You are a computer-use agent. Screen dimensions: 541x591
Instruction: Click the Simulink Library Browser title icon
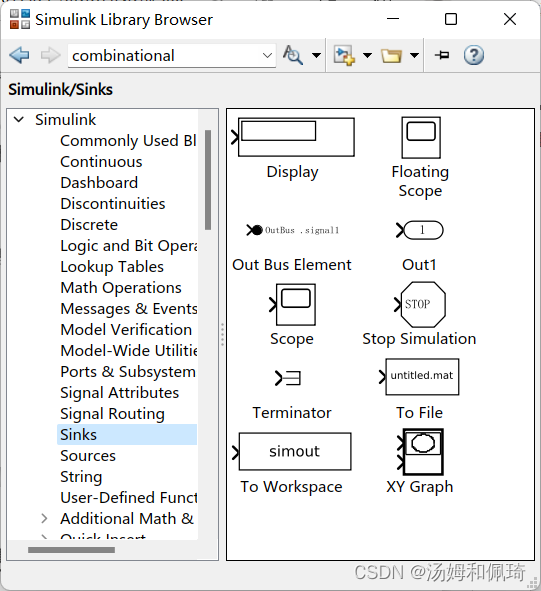click(x=20, y=19)
